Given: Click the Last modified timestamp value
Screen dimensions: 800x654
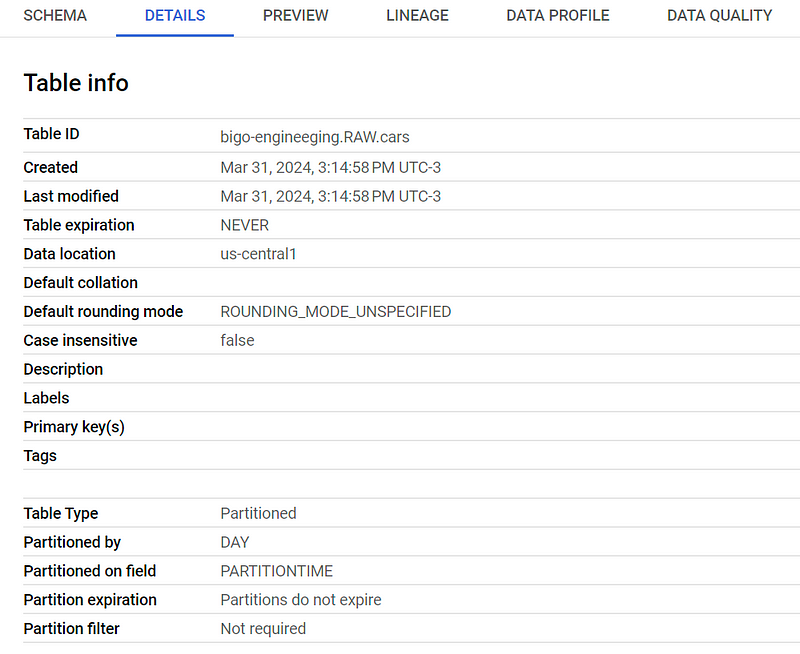Looking at the screenshot, I should [x=331, y=196].
